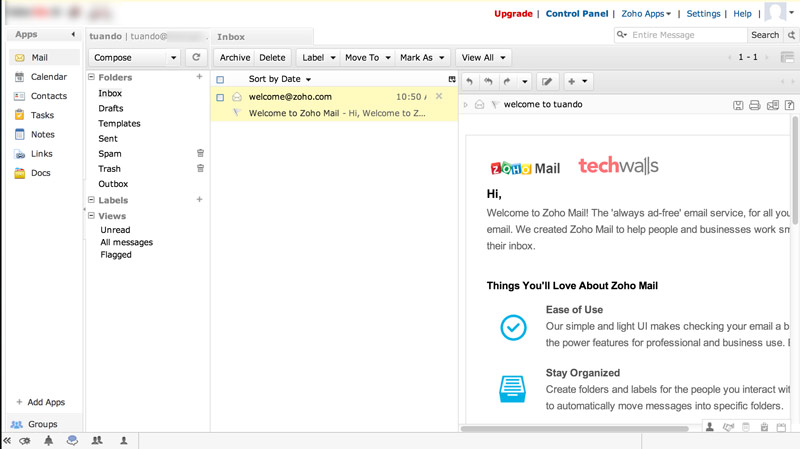The height and width of the screenshot is (449, 800).
Task: Add a new folder with the plus icon
Action: 199,77
